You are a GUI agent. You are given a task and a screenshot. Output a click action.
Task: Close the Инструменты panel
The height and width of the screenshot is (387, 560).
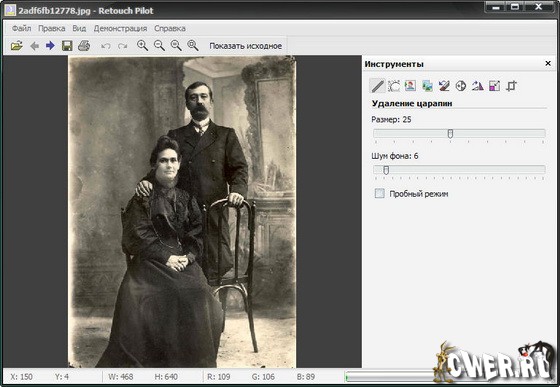pyautogui.click(x=548, y=63)
